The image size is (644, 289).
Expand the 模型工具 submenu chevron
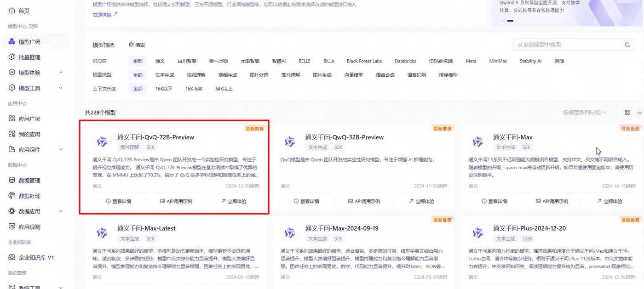pyautogui.click(x=61, y=88)
